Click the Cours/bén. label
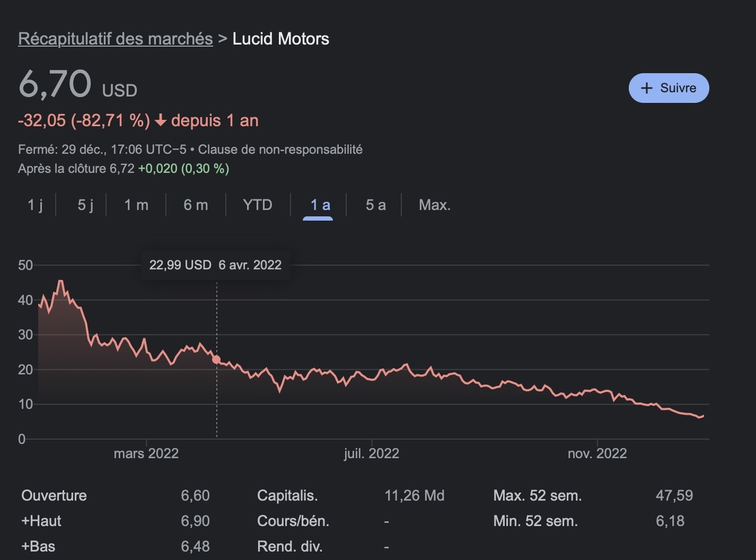 [293, 521]
